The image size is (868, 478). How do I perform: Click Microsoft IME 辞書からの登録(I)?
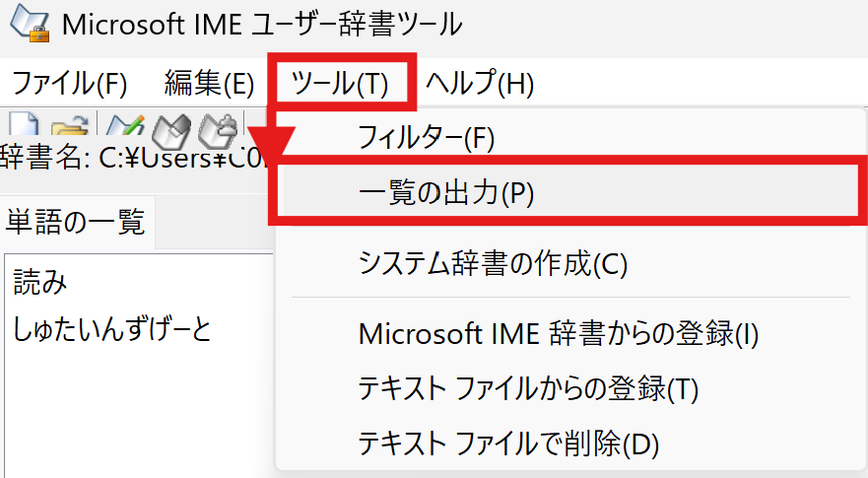click(559, 334)
